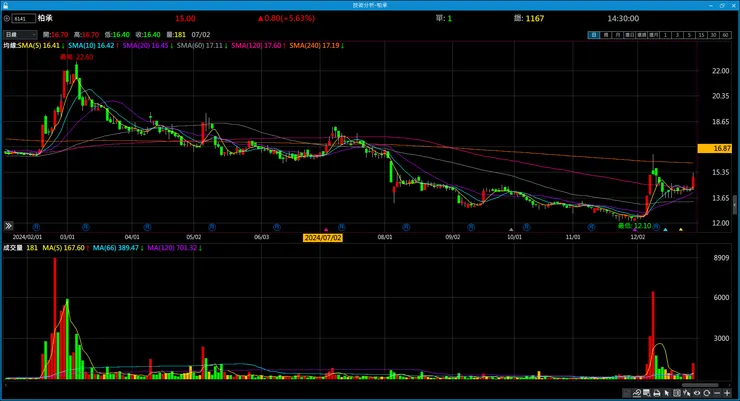Click the SMA(20) 16.45 legend label
Screen dimensions: 740x401
pos(145,45)
